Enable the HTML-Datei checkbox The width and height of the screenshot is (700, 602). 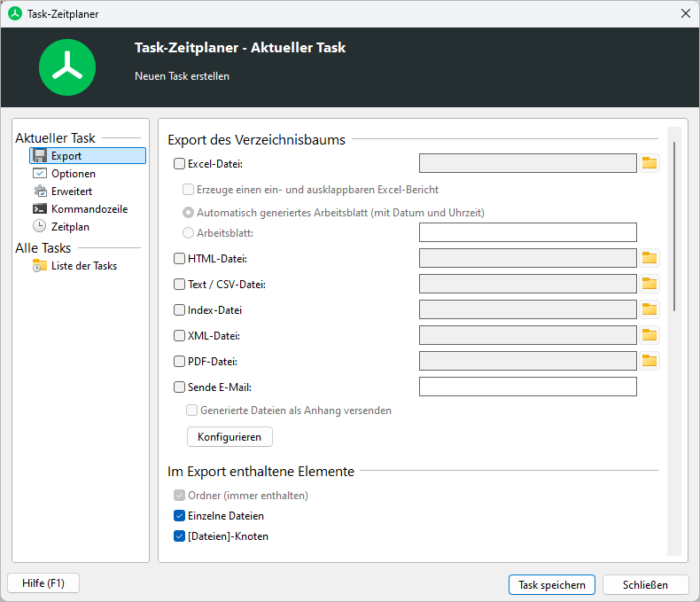coord(179,259)
